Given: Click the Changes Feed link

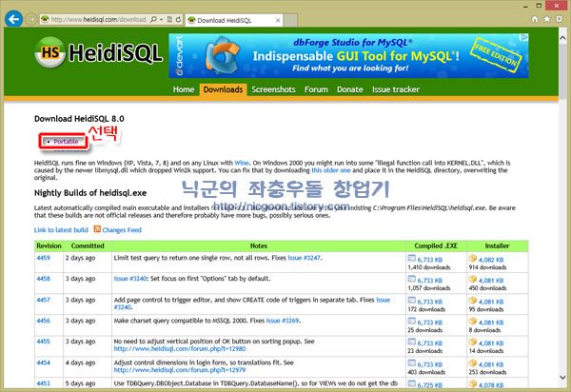Looking at the screenshot, I should 122,230.
